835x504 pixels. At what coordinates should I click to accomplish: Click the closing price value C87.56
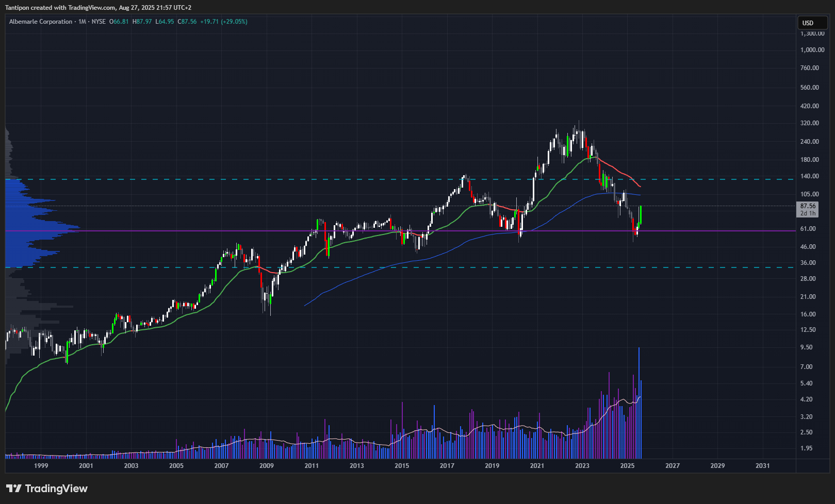(187, 22)
